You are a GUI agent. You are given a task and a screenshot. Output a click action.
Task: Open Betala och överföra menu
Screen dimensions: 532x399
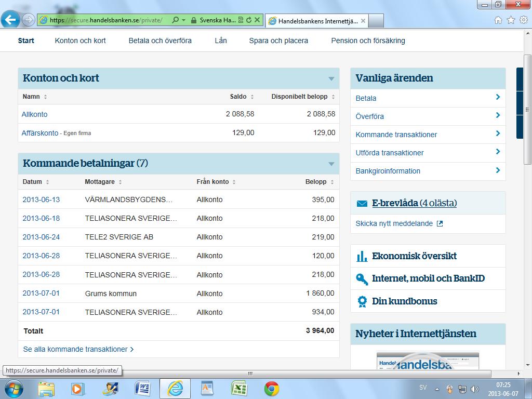pyautogui.click(x=160, y=41)
